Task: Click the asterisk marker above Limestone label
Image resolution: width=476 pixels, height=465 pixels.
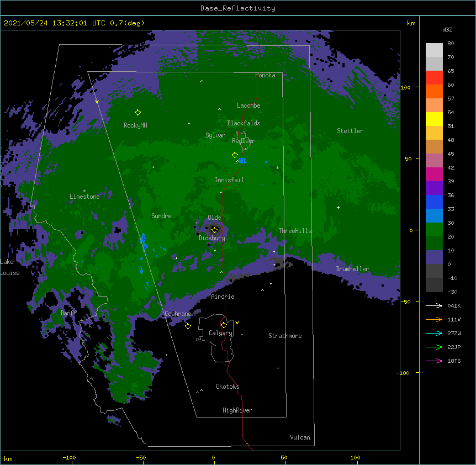Action: pos(84,191)
